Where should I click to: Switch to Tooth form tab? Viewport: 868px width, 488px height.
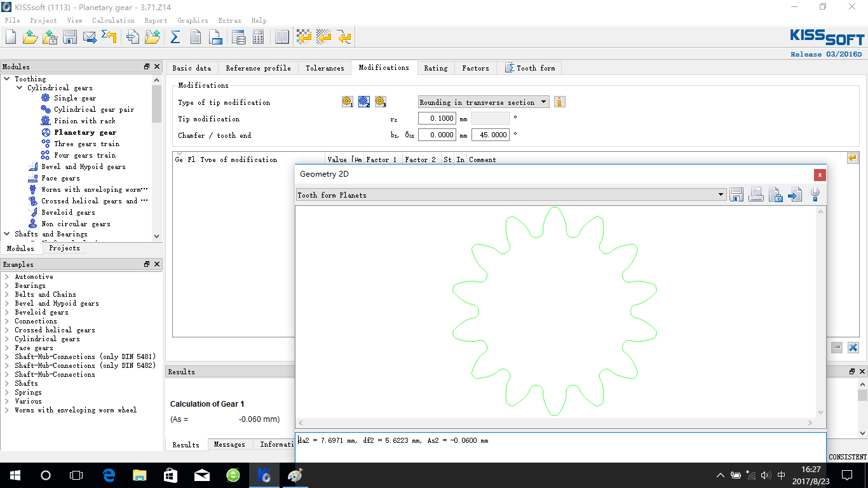[x=530, y=68]
